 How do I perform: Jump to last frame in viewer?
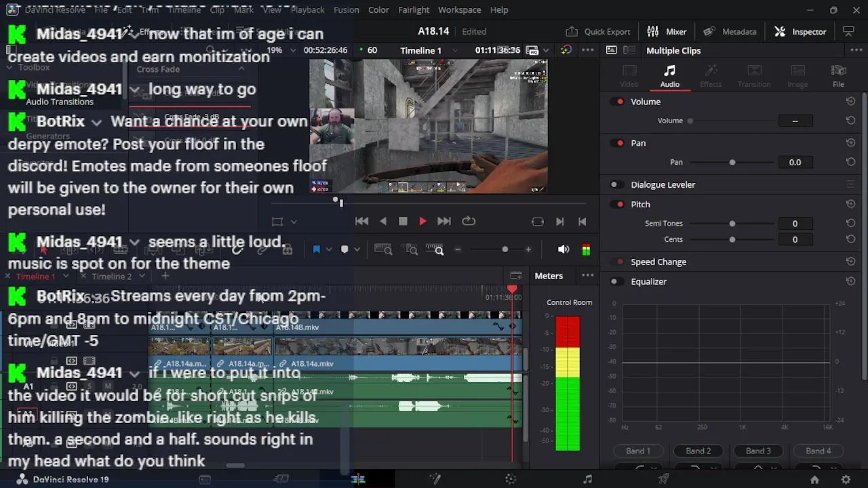coord(444,221)
